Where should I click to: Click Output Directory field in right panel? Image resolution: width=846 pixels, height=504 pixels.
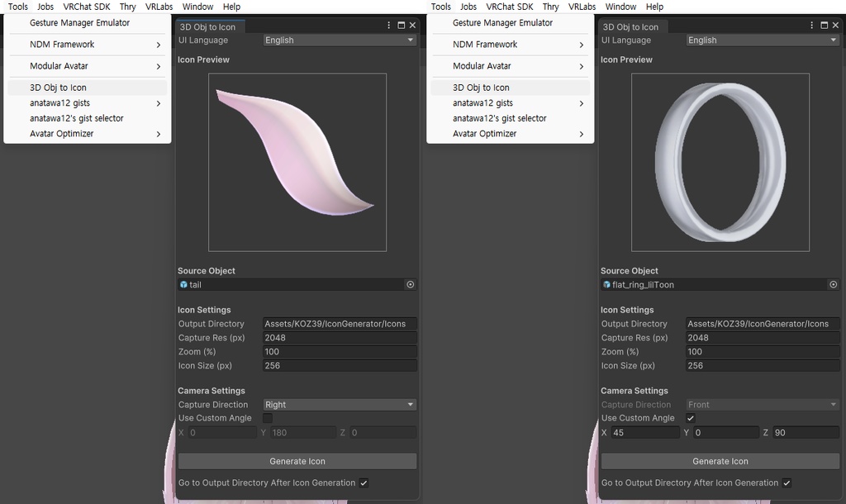[763, 324]
